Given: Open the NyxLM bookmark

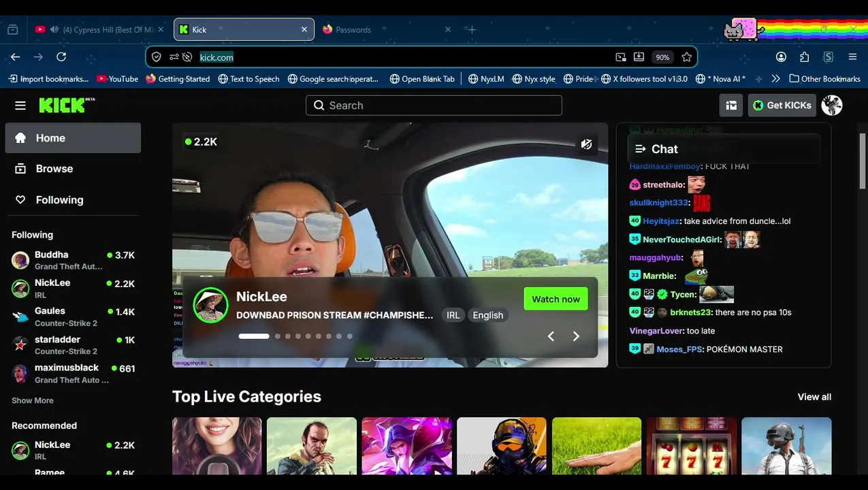Looking at the screenshot, I should pyautogui.click(x=486, y=79).
